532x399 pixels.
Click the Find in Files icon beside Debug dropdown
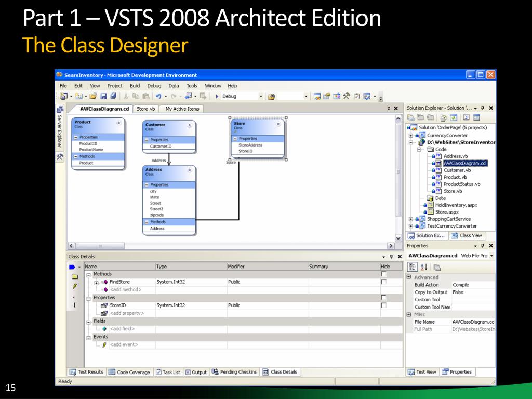(271, 97)
